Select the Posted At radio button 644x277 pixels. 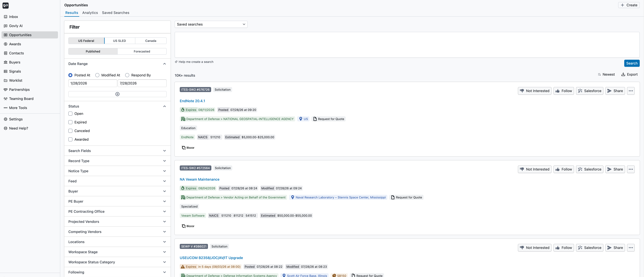(71, 75)
